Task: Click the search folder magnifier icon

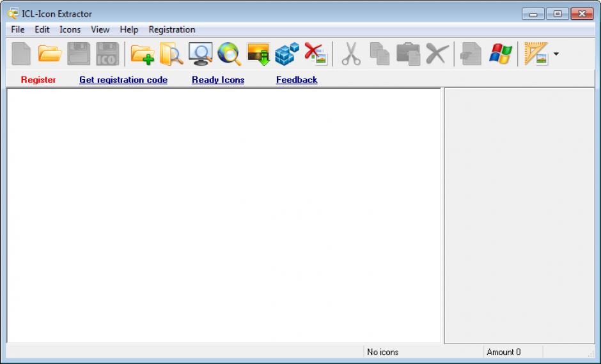Action: (171, 54)
